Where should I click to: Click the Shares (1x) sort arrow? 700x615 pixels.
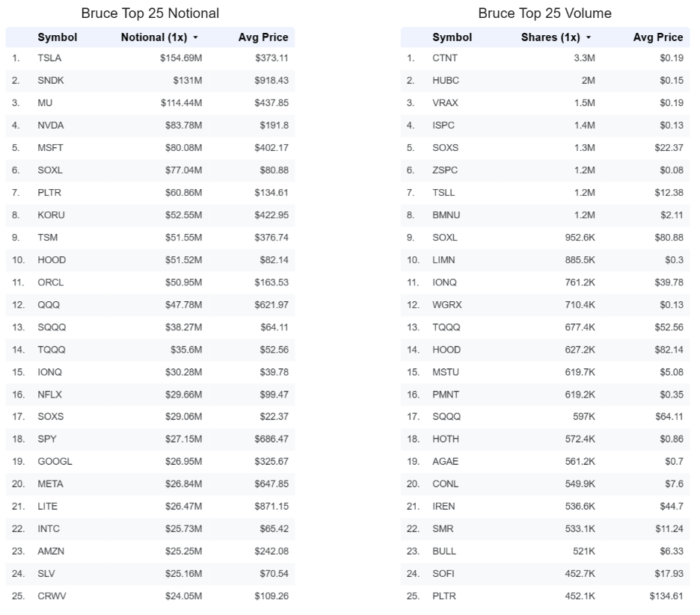coord(589,38)
